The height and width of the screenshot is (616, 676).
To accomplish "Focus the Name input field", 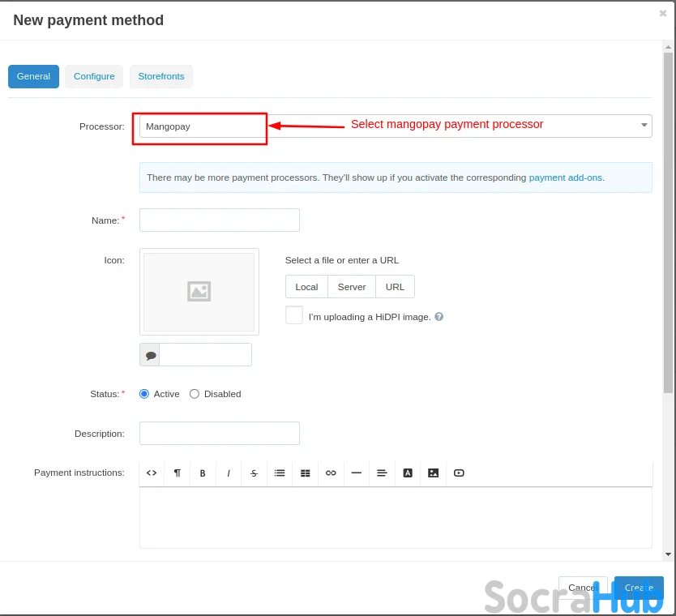I will pos(220,220).
